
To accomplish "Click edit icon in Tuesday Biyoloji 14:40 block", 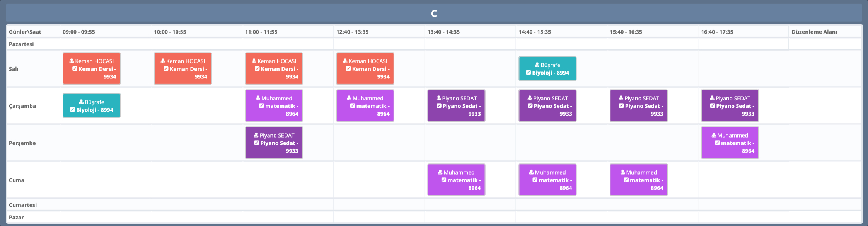I will coord(529,73).
